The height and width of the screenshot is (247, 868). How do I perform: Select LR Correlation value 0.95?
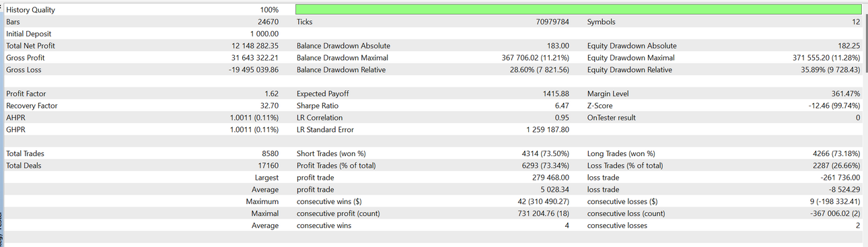563,118
